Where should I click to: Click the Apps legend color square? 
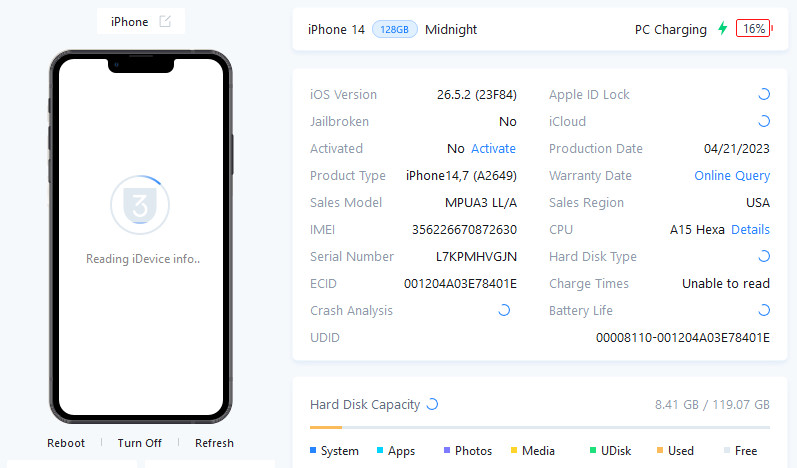click(x=380, y=450)
